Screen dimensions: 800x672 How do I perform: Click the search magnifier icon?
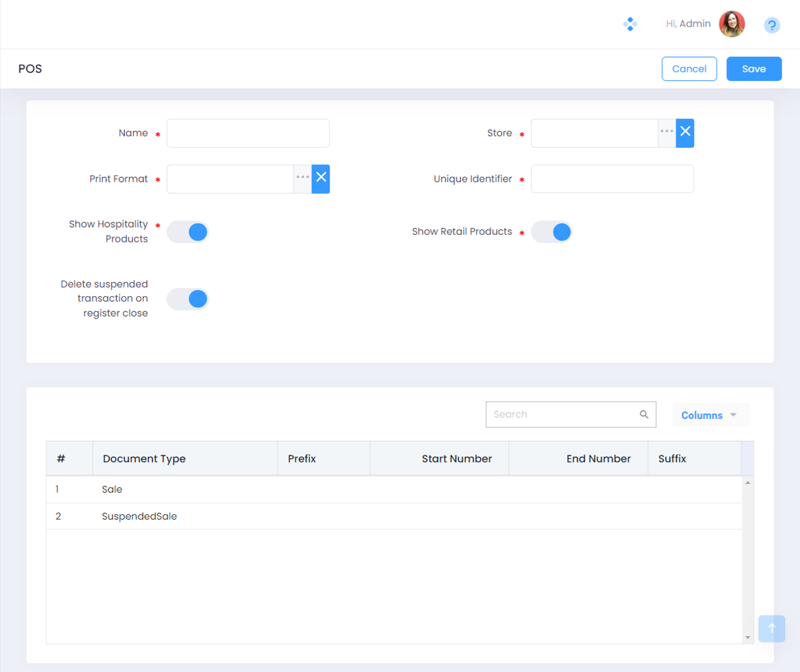tap(644, 415)
